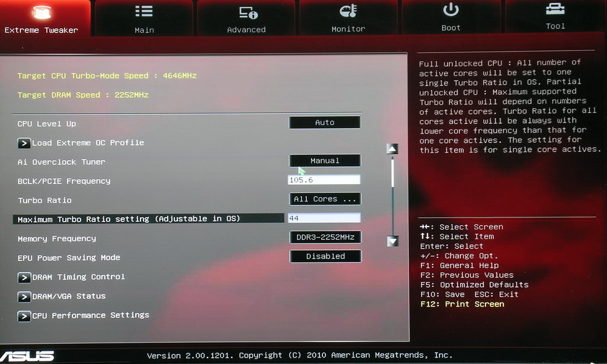The image size is (607, 364).
Task: Click the F2: Previous Values hint
Action: point(467,275)
